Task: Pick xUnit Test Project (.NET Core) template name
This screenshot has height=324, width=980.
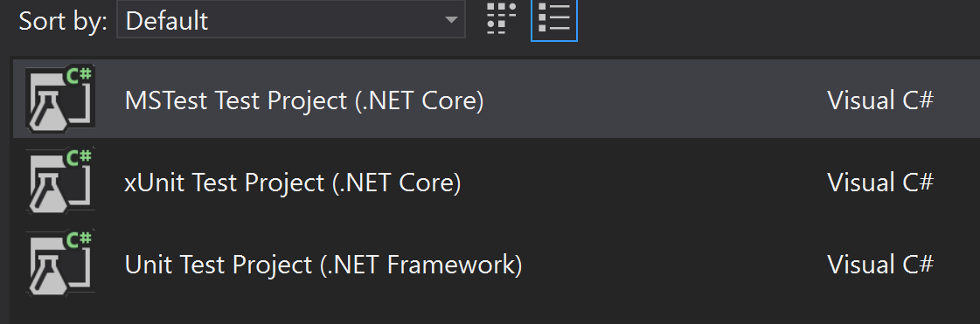Action: [x=293, y=183]
